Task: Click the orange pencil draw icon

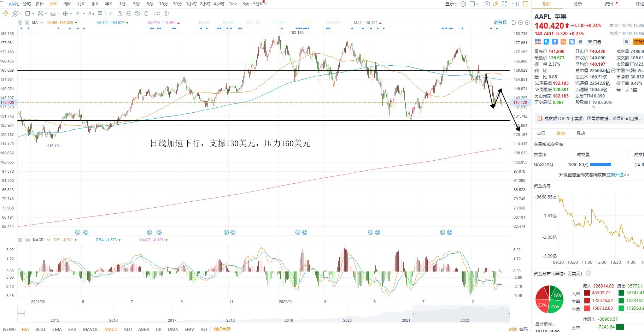Action: tap(496, 4)
